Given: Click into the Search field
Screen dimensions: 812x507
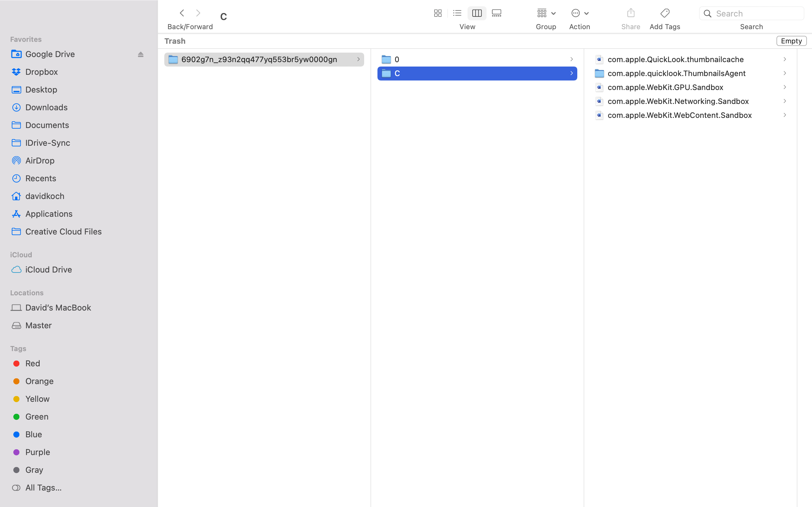Looking at the screenshot, I should click(x=757, y=13).
